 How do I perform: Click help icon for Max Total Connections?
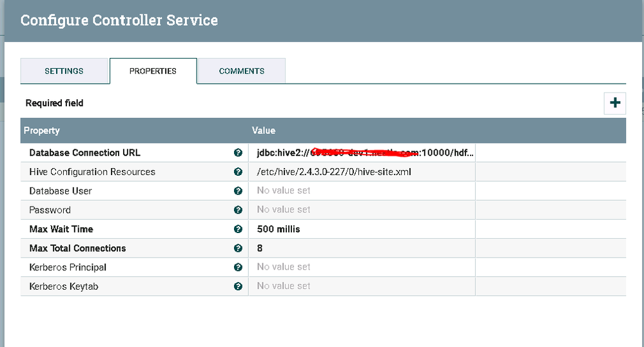coord(238,248)
